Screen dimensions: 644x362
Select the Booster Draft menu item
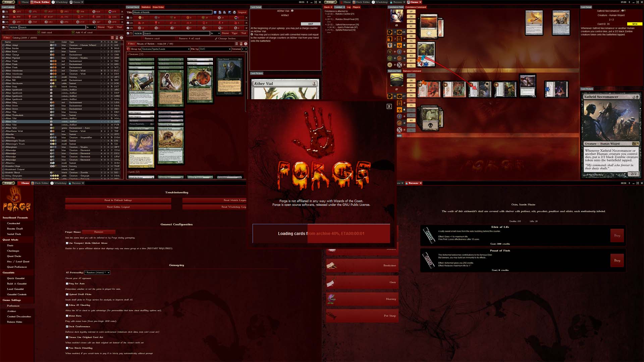coord(15,229)
